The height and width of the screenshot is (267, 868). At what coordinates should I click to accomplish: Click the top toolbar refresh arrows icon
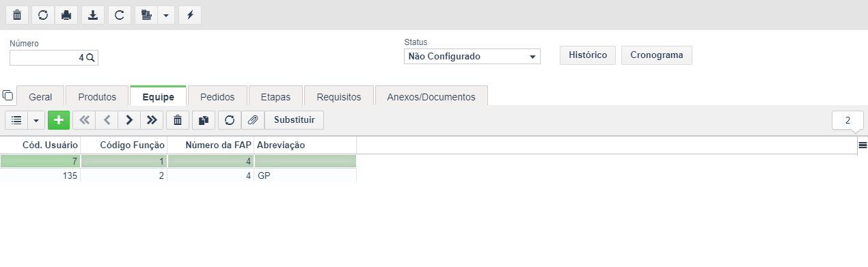(42, 15)
